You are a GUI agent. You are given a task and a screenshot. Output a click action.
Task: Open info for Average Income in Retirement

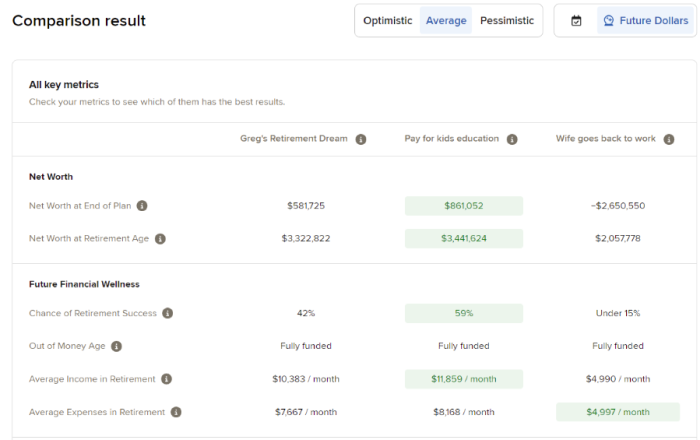tap(166, 379)
